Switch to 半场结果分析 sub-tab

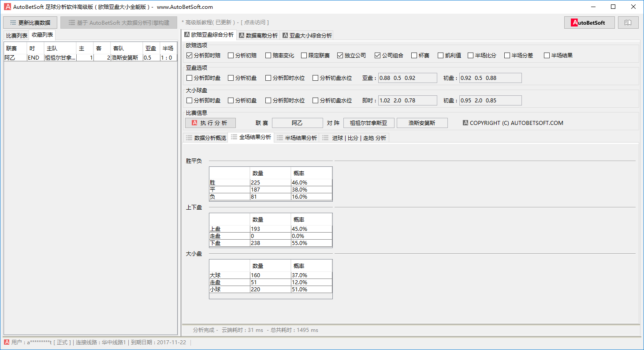297,138
